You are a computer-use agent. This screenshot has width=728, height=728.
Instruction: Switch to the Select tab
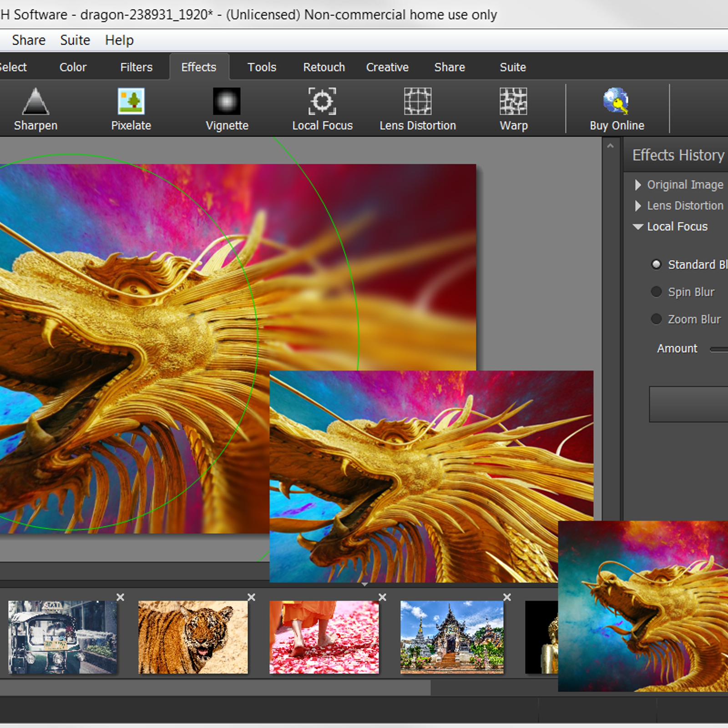pos(13,67)
